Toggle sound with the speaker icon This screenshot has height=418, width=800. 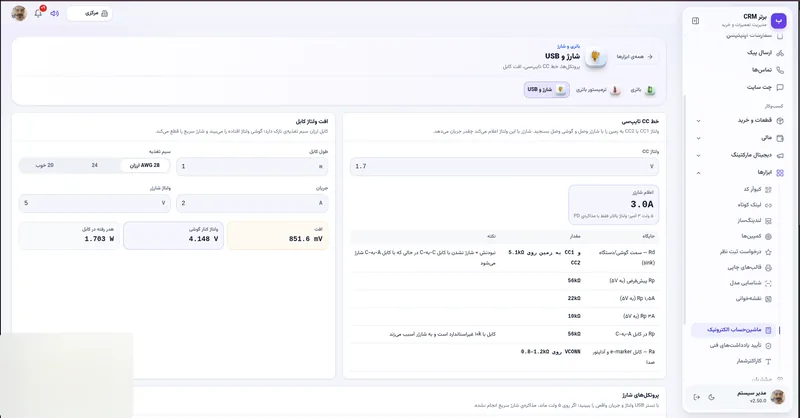55,13
